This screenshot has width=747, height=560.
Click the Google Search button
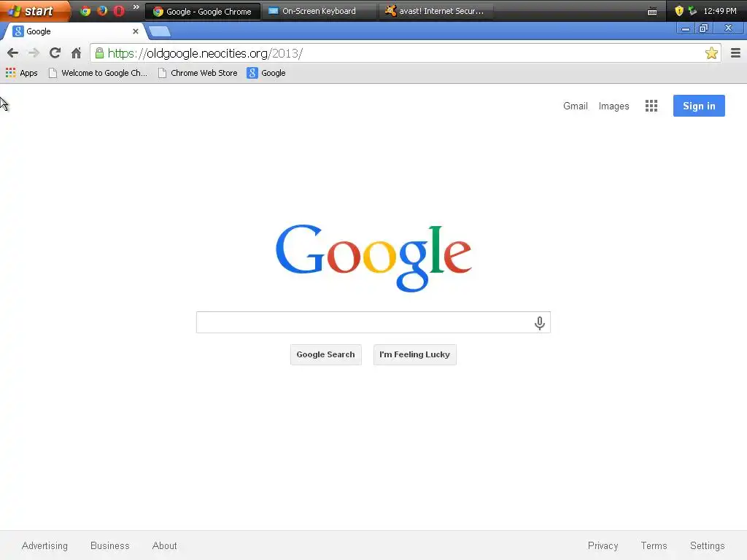326,355
